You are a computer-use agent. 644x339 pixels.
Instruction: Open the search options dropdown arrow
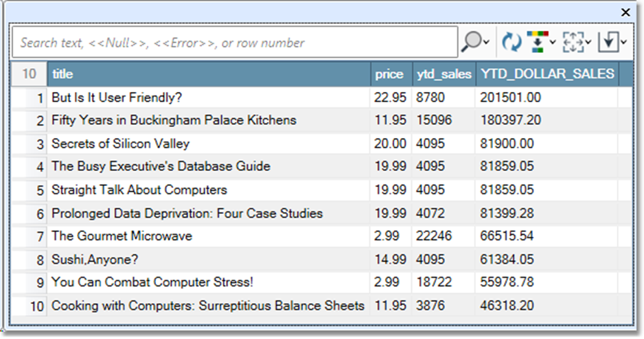tap(487, 43)
